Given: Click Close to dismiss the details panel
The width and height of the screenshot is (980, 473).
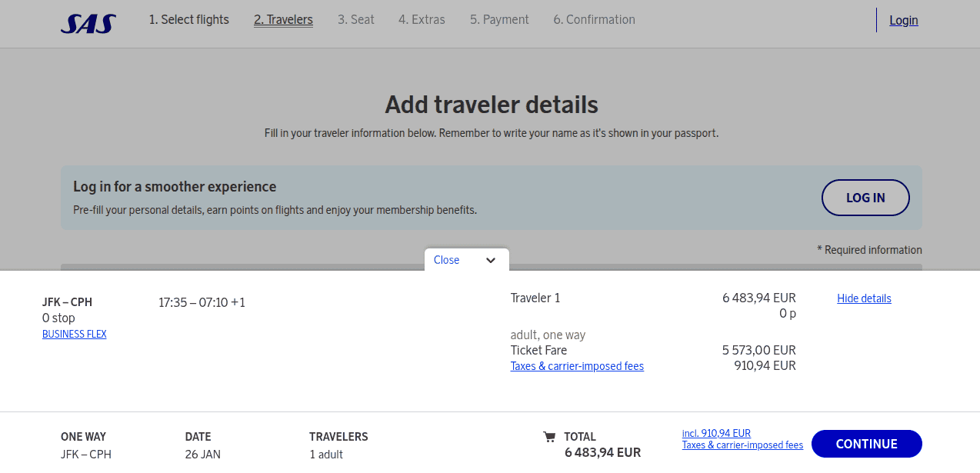Looking at the screenshot, I should click(446, 260).
